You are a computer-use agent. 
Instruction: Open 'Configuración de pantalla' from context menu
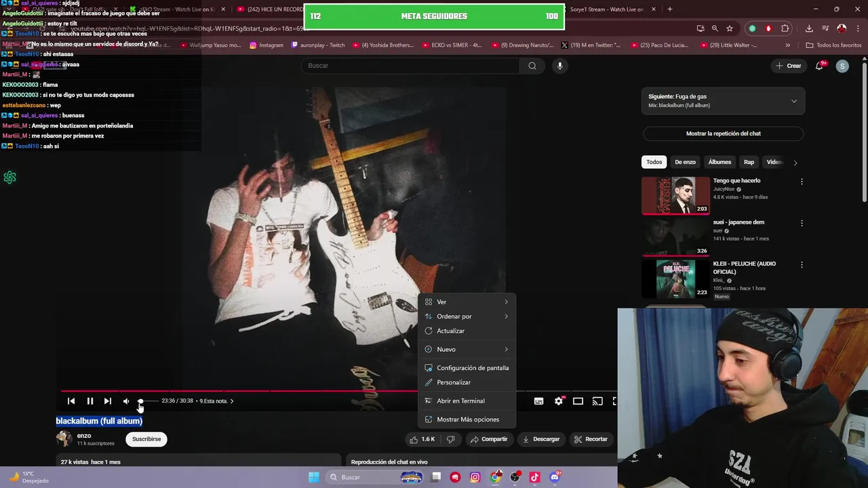(x=467, y=368)
